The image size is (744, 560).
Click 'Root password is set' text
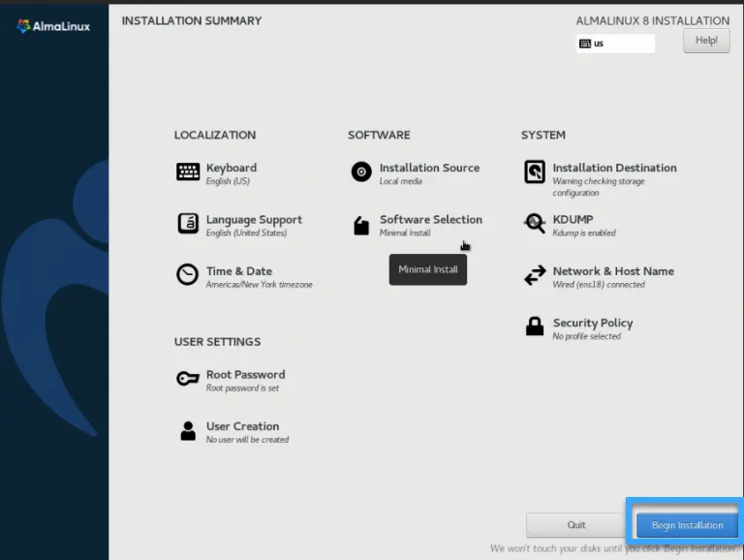pos(242,389)
